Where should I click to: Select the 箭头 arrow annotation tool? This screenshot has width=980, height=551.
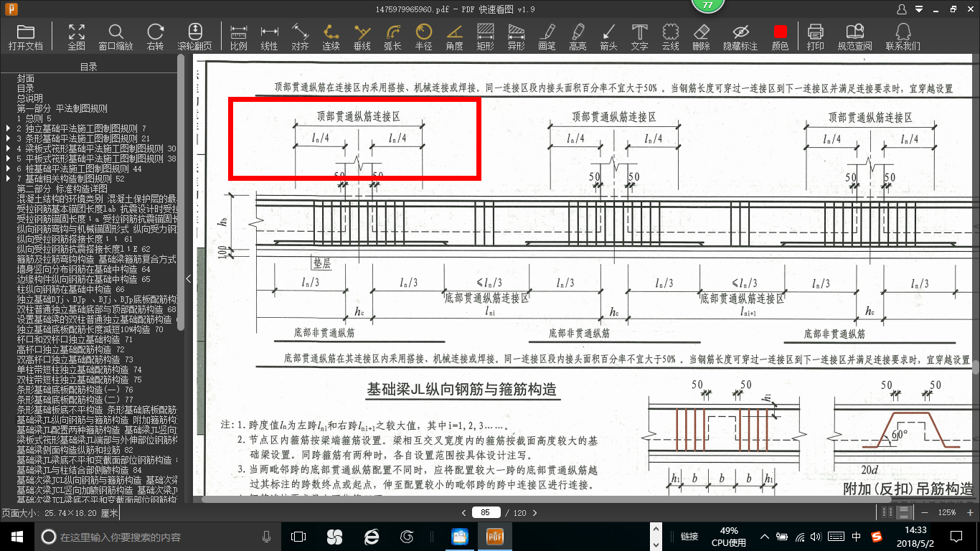coord(609,37)
